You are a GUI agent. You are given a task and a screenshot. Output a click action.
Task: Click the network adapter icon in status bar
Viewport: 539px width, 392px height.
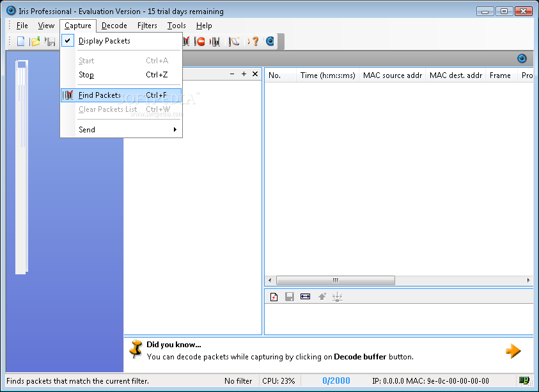524,380
